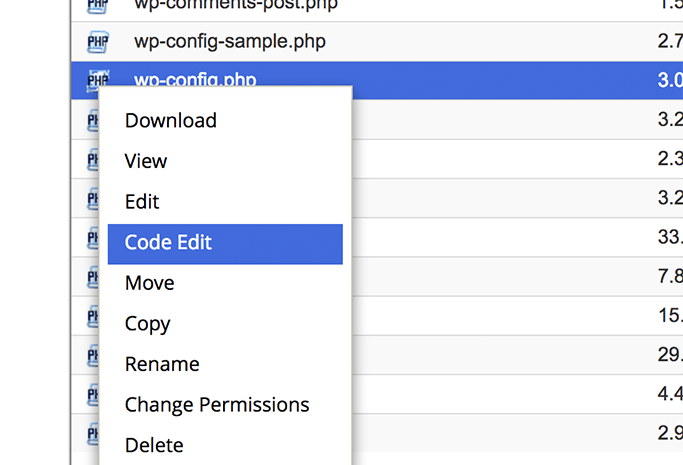Click the 3.0 size value of wp-config.php
683x465 pixels.
670,80
